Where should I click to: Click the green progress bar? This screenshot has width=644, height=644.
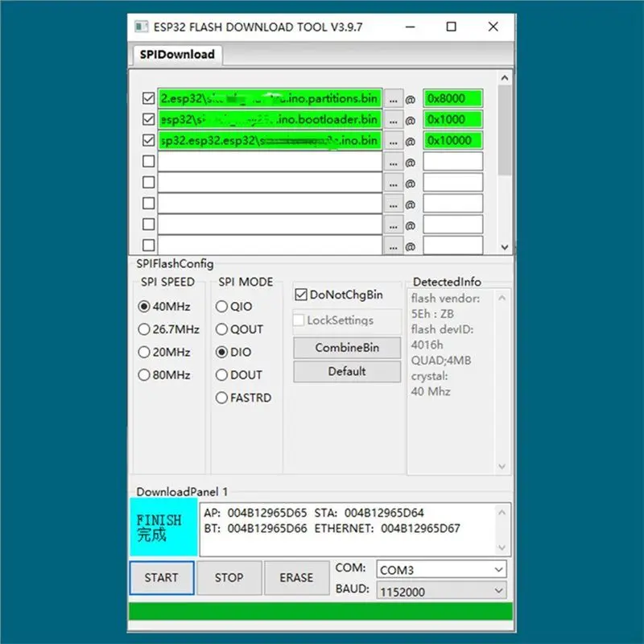pos(320,611)
